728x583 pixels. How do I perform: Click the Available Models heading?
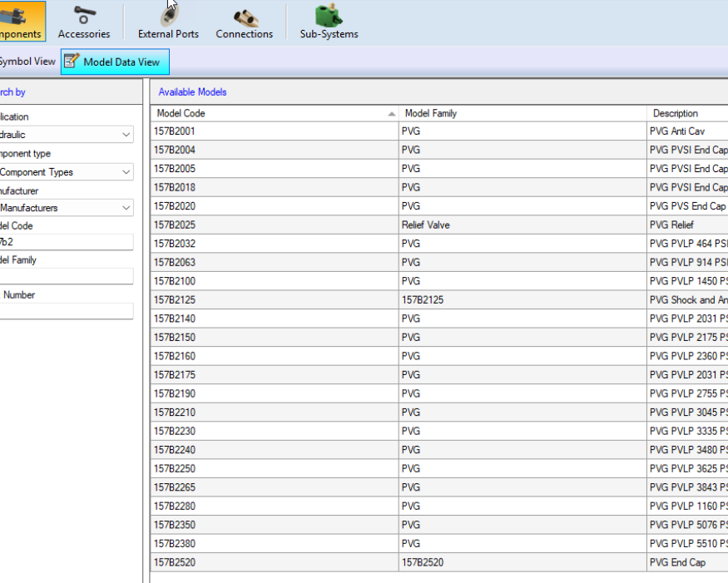(193, 92)
